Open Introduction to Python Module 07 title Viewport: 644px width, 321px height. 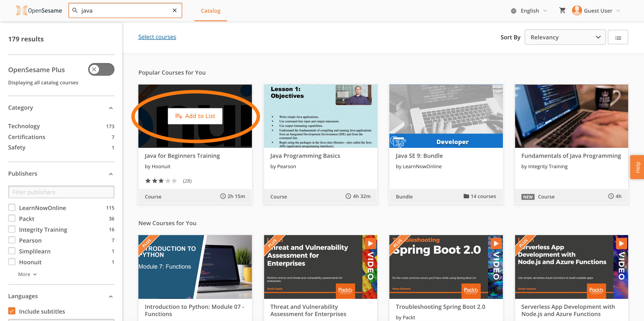(194, 310)
